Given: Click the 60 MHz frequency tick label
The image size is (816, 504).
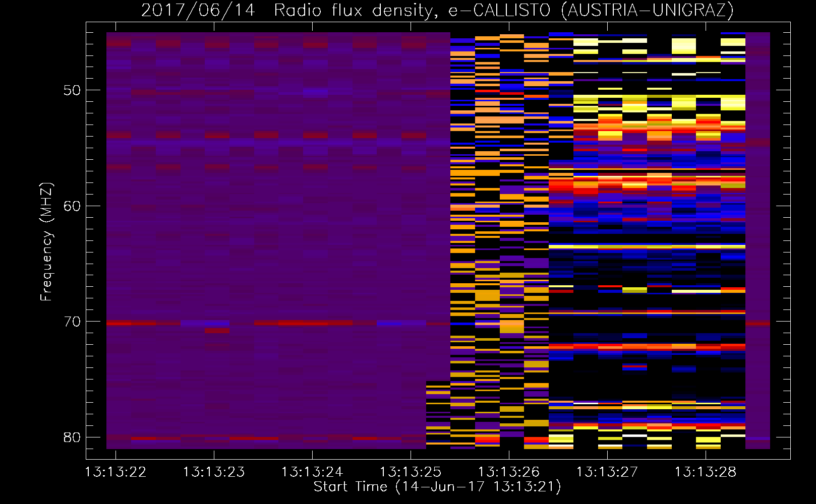Looking at the screenshot, I should pos(72,206).
